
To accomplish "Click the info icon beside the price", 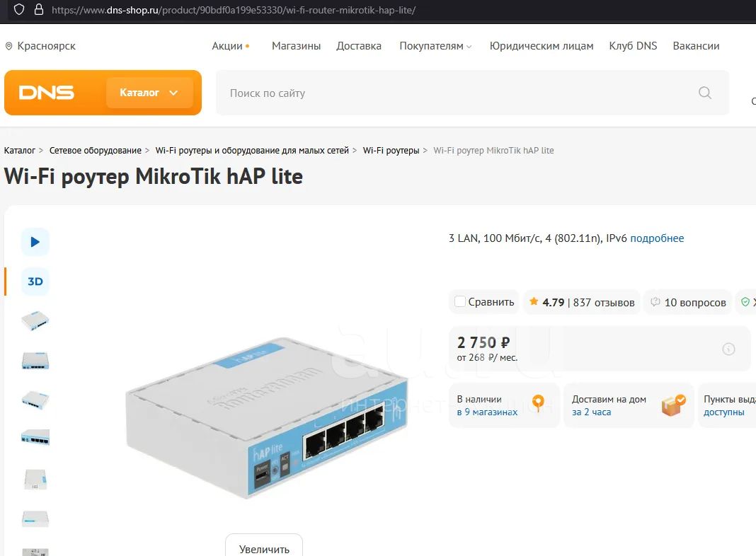I will point(728,349).
